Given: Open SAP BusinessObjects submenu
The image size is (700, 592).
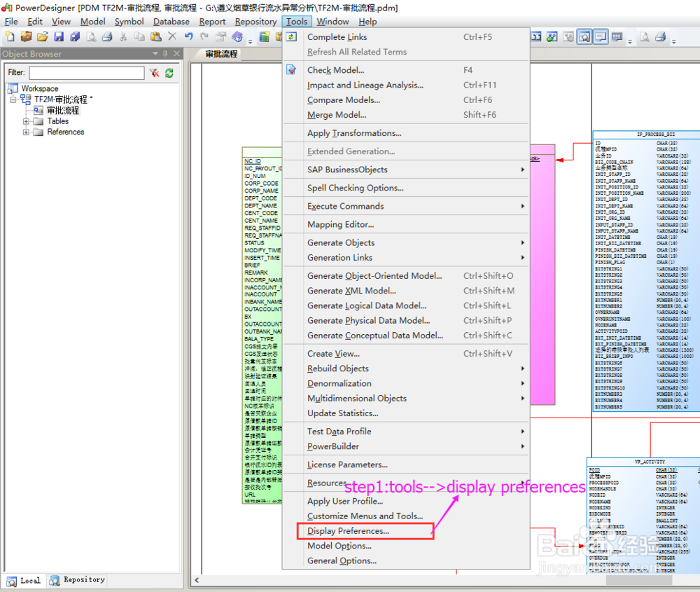Looking at the screenshot, I should pos(406,170).
